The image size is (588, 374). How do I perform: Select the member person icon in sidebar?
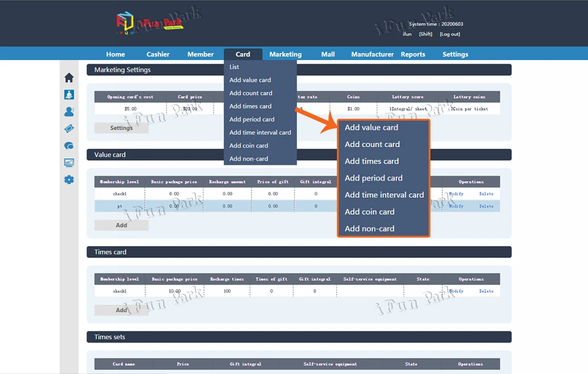tap(69, 112)
